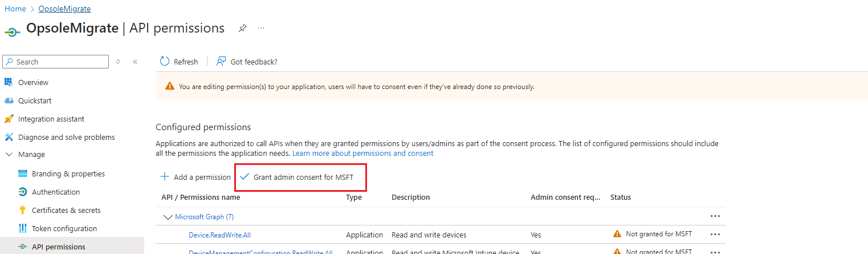This screenshot has width=868, height=254.
Task: Click the Description column header
Action: (x=411, y=197)
